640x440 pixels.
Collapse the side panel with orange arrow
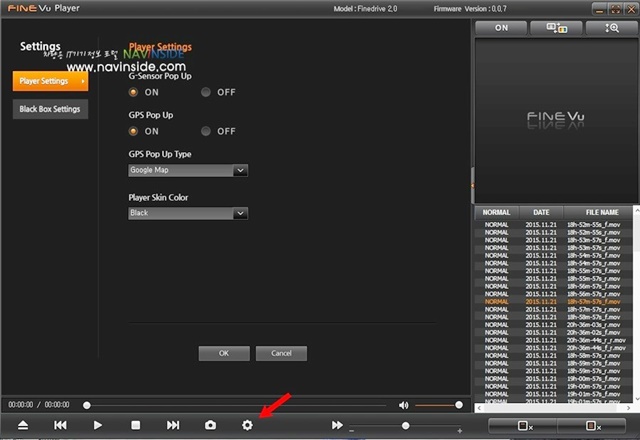(x=473, y=185)
